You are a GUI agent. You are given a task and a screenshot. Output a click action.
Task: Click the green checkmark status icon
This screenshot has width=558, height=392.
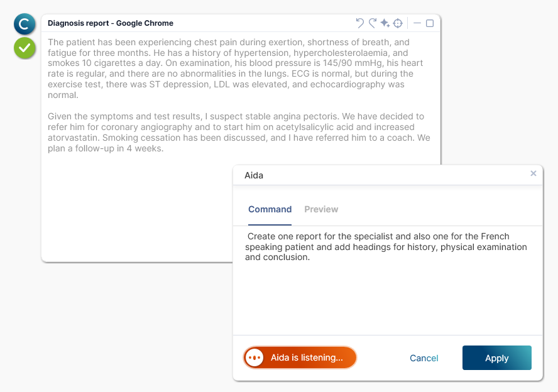click(x=25, y=48)
